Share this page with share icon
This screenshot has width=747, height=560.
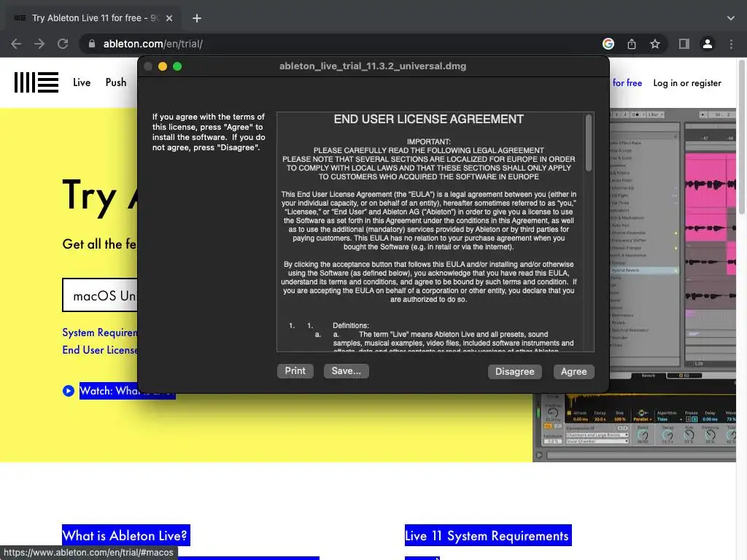[x=632, y=44]
